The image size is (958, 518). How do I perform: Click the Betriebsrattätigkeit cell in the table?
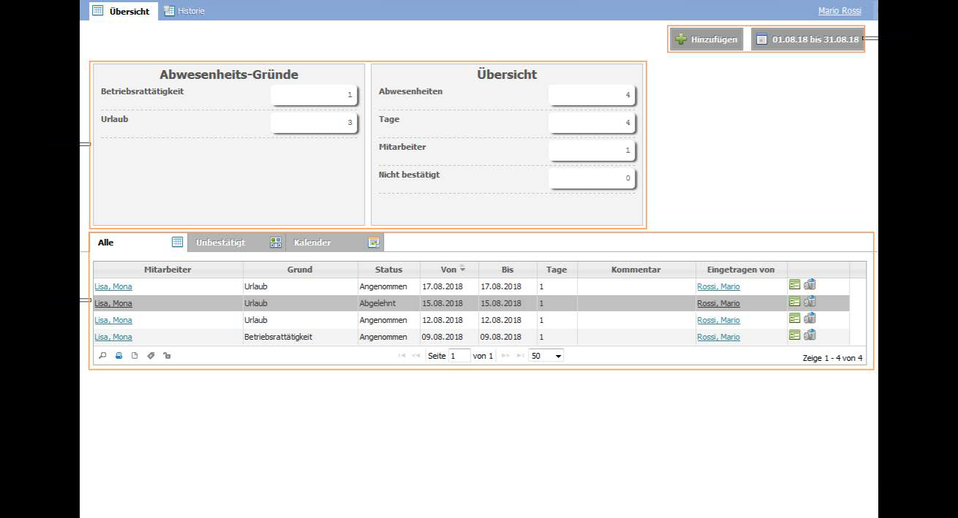click(300, 337)
